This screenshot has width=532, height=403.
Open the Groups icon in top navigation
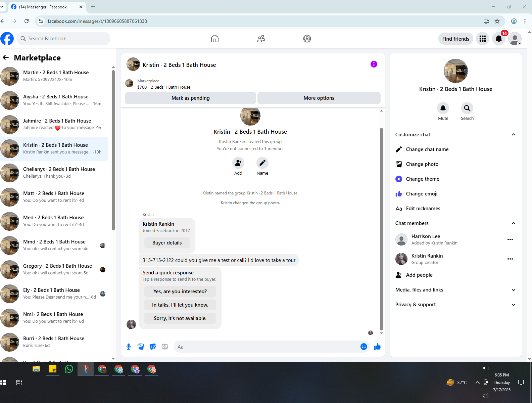click(307, 39)
